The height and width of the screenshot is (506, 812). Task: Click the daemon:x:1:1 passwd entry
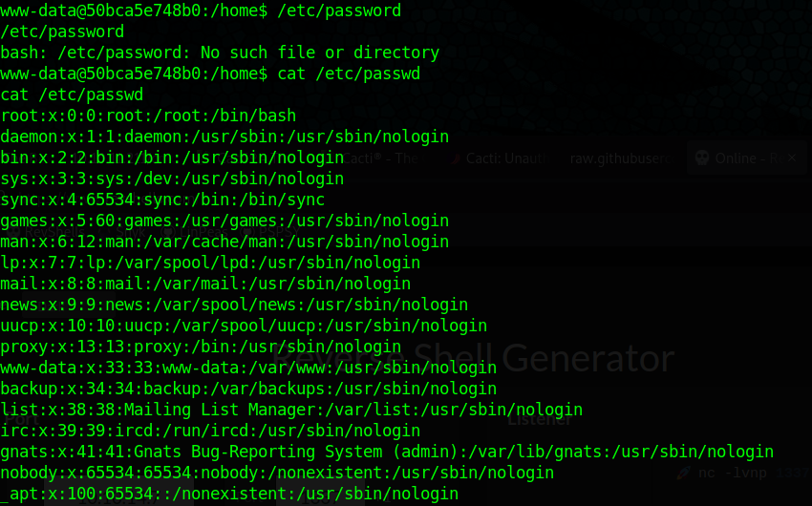224,137
